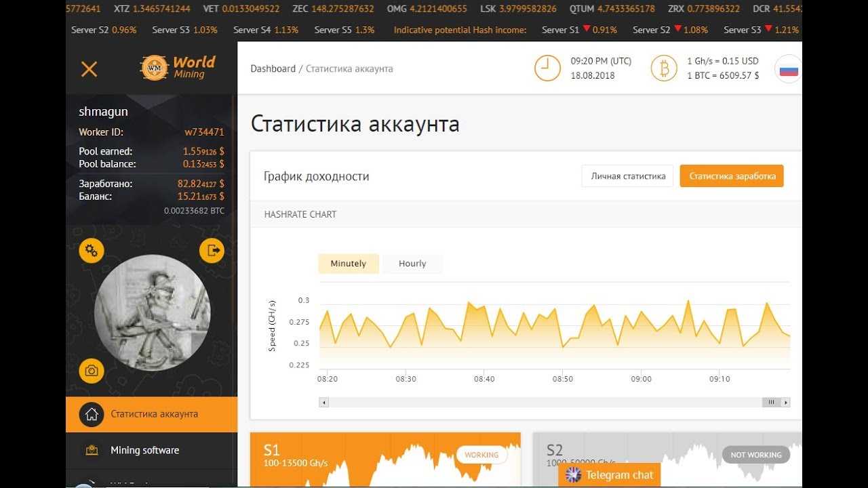Click Server S5 1.3% in ticker
Screen dimensions: 868x488
[x=344, y=30]
